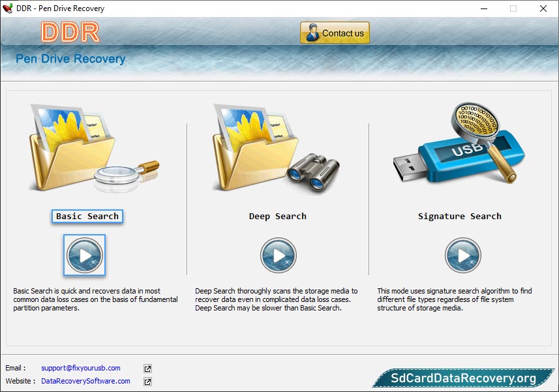Minimize the DDR Pen Drive Recovery window
The width and height of the screenshot is (559, 392).
tap(483, 8)
